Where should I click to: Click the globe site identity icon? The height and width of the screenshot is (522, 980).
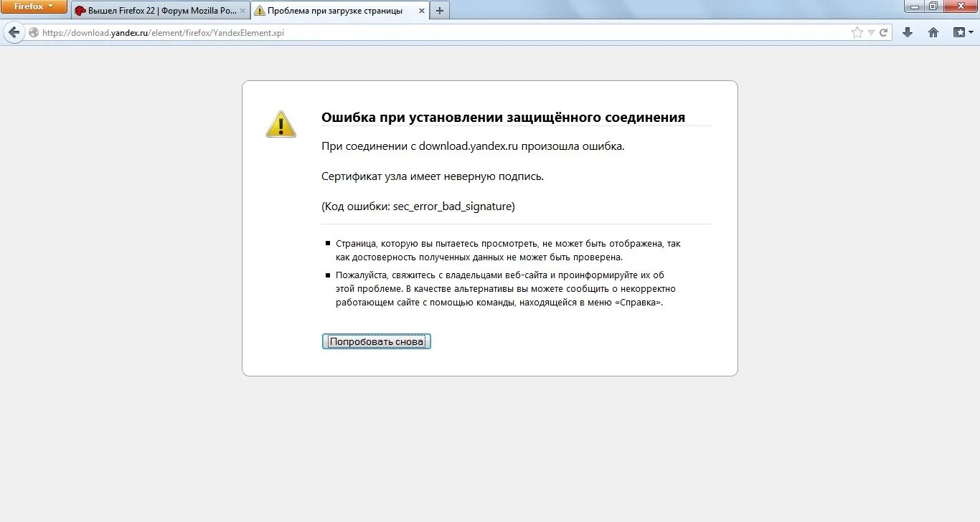[x=33, y=32]
